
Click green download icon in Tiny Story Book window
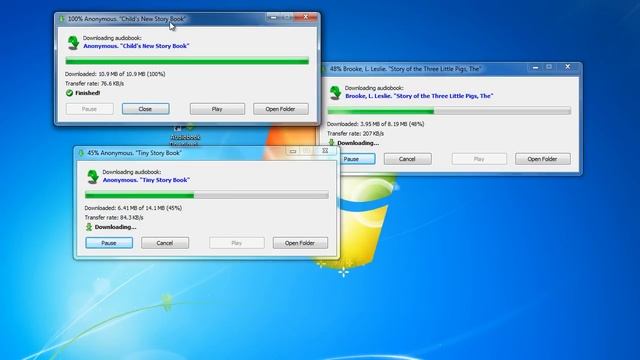pyautogui.click(x=93, y=176)
